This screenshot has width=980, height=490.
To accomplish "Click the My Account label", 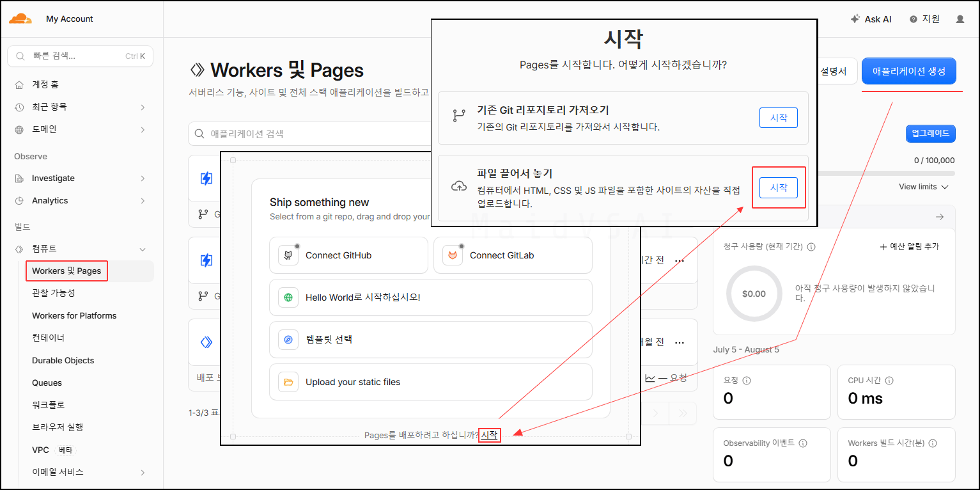I will (x=70, y=19).
